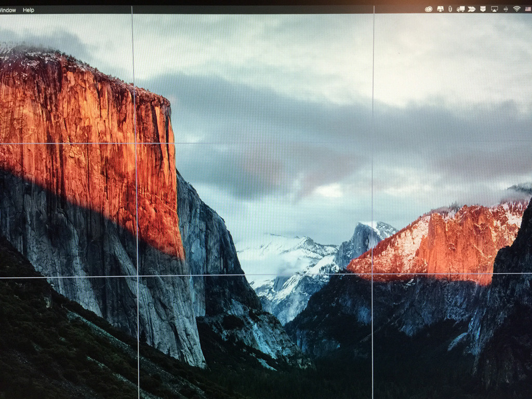Open the Window menu

point(7,10)
